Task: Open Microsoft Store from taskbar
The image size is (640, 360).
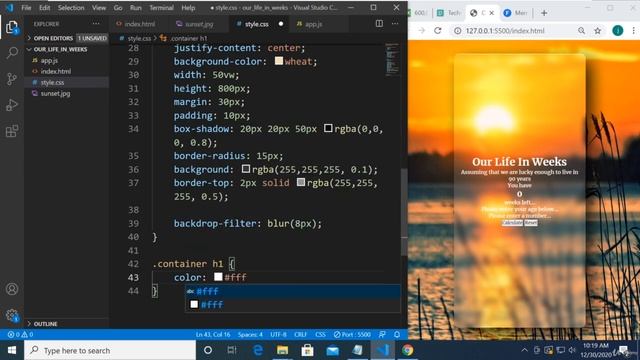Action: pyautogui.click(x=307, y=350)
